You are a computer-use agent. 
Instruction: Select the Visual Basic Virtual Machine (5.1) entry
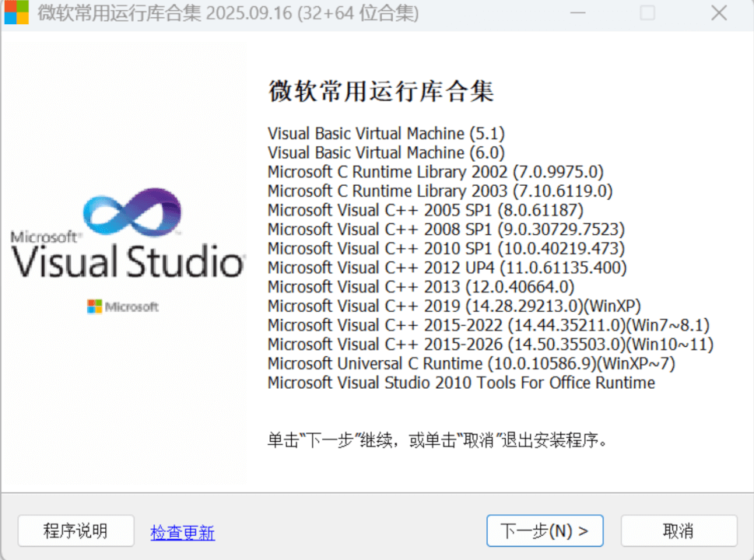coord(386,133)
